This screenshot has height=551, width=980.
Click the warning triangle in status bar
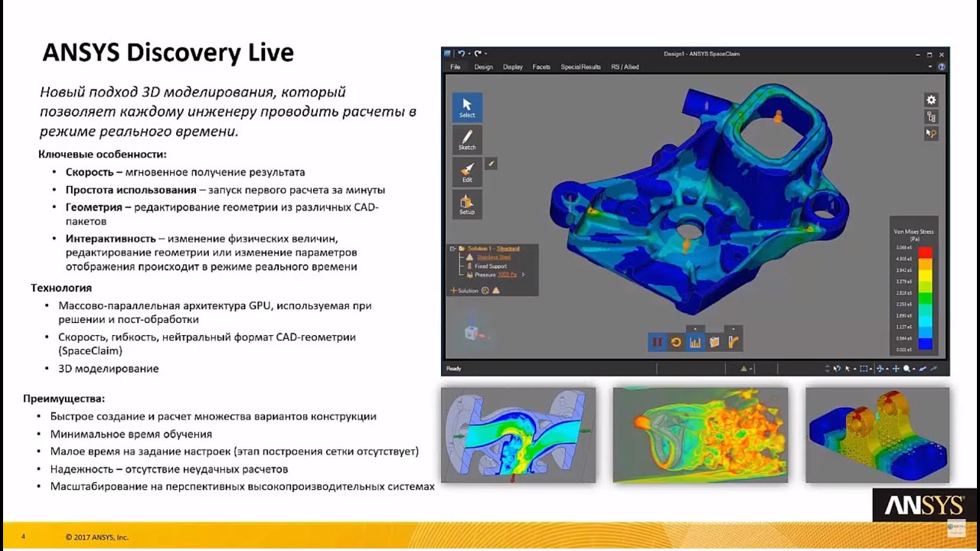coord(743,369)
